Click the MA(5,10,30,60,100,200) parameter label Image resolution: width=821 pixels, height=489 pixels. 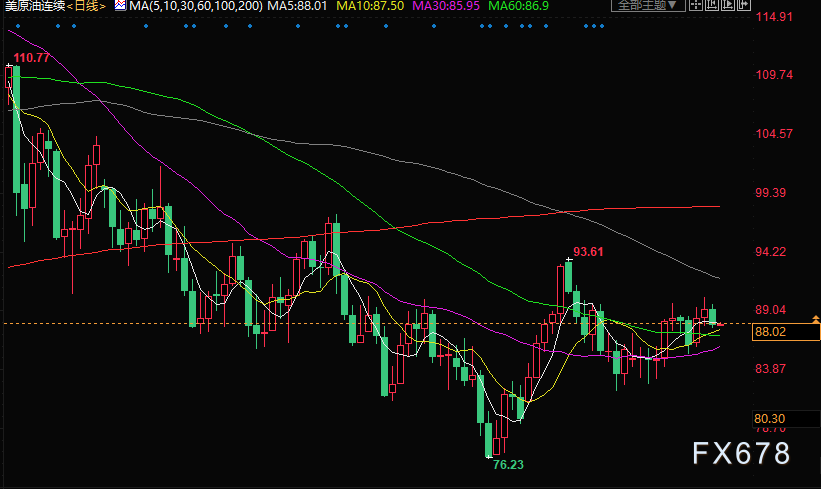(x=192, y=6)
